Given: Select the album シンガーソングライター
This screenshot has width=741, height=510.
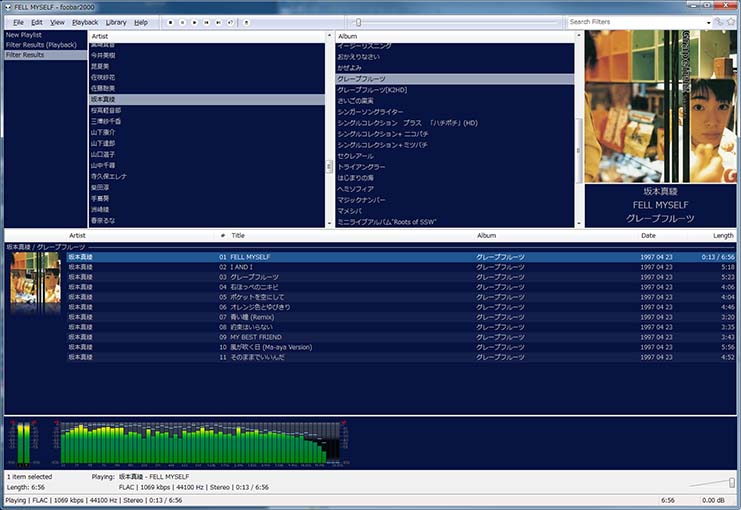Looking at the screenshot, I should (455, 112).
